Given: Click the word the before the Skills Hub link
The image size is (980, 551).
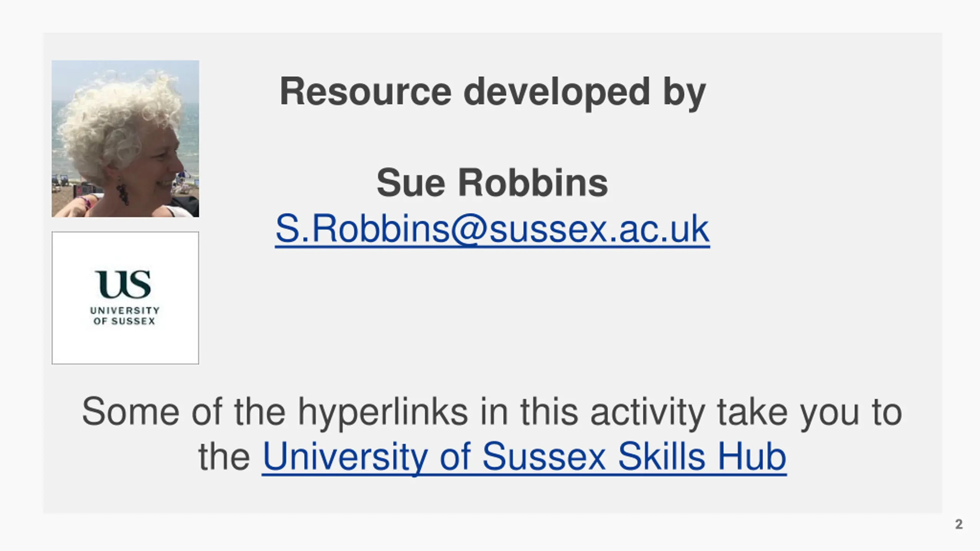Looking at the screenshot, I should point(224,456).
